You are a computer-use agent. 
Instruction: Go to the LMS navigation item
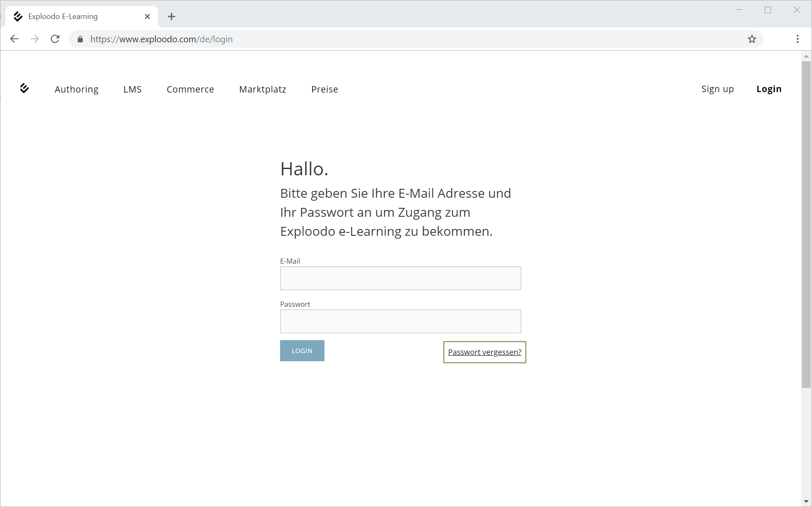click(x=132, y=89)
